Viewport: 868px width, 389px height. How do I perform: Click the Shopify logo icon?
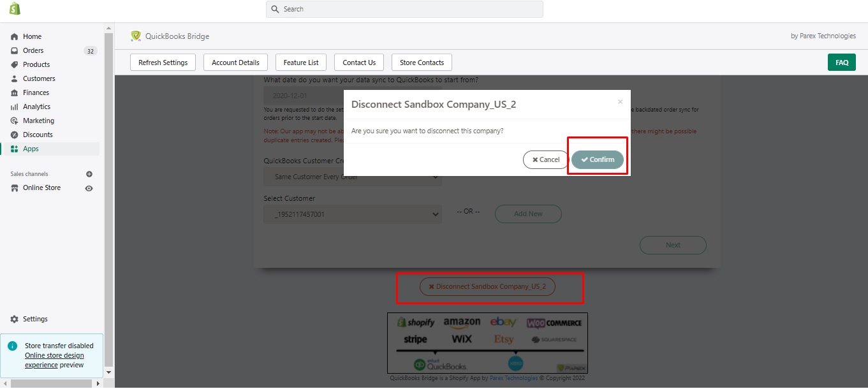point(15,9)
